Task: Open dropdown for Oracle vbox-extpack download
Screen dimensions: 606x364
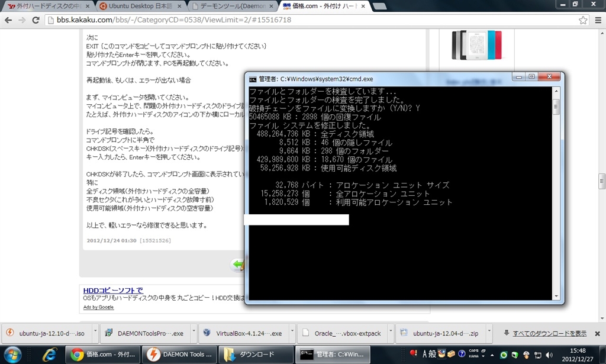Action: [391, 333]
